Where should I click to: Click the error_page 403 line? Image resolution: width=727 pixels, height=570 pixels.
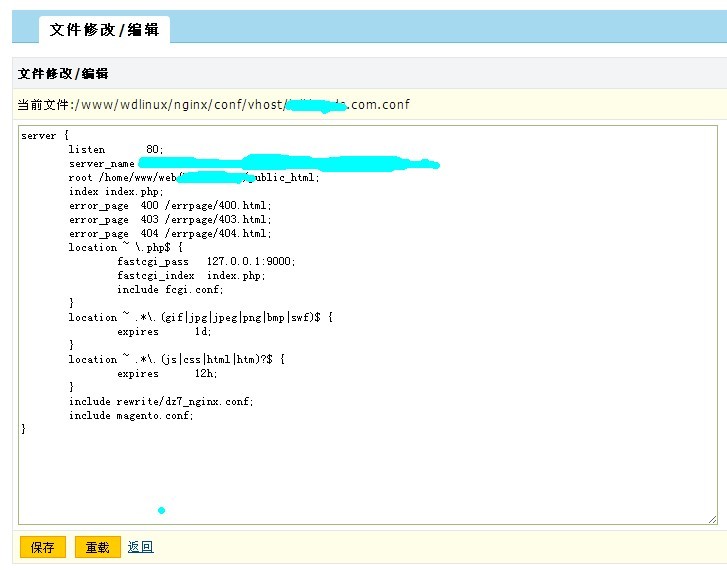coord(169,219)
